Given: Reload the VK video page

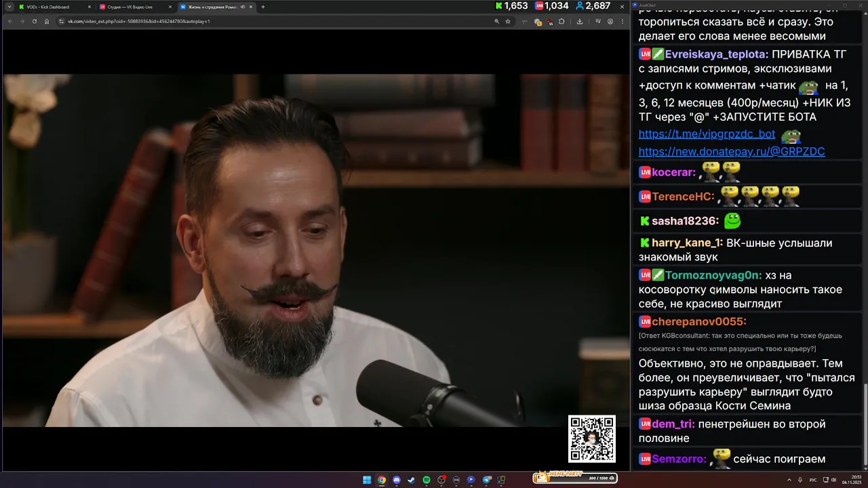Looking at the screenshot, I should coord(34,21).
